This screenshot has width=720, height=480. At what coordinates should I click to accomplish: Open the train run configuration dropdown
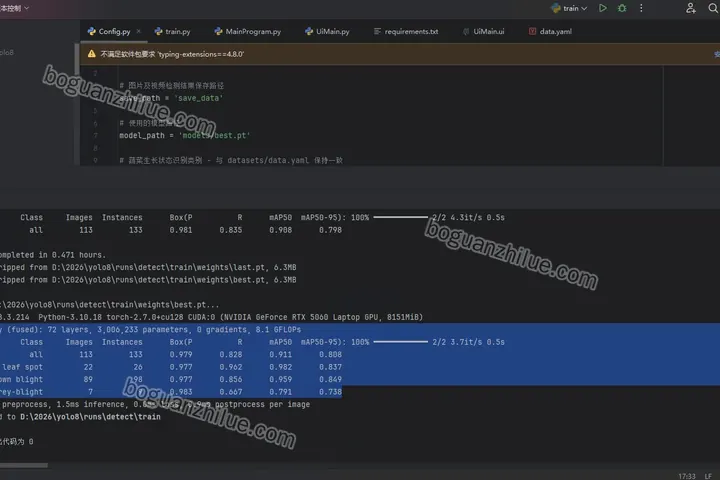point(569,8)
